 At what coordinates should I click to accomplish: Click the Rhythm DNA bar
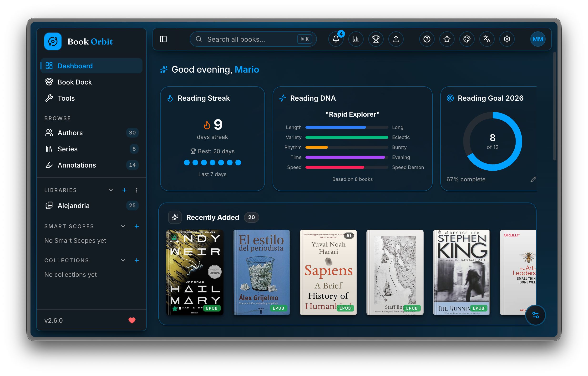(x=347, y=147)
